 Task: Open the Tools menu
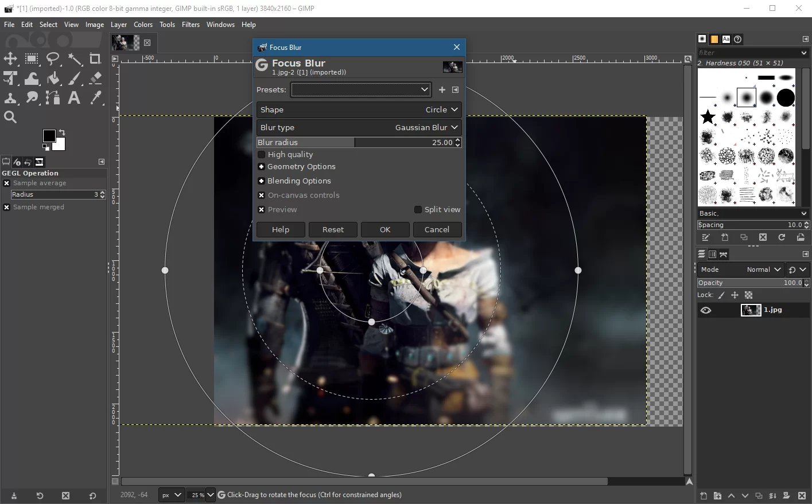tap(167, 25)
